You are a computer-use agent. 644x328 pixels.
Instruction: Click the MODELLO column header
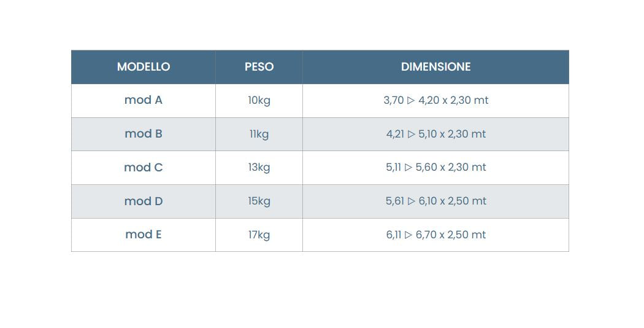tap(144, 67)
